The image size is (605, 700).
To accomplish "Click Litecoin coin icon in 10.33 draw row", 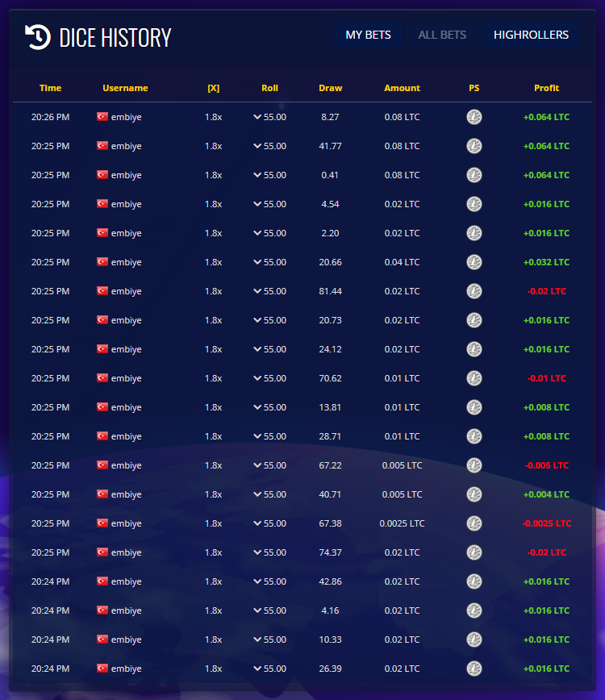I will pos(474,640).
